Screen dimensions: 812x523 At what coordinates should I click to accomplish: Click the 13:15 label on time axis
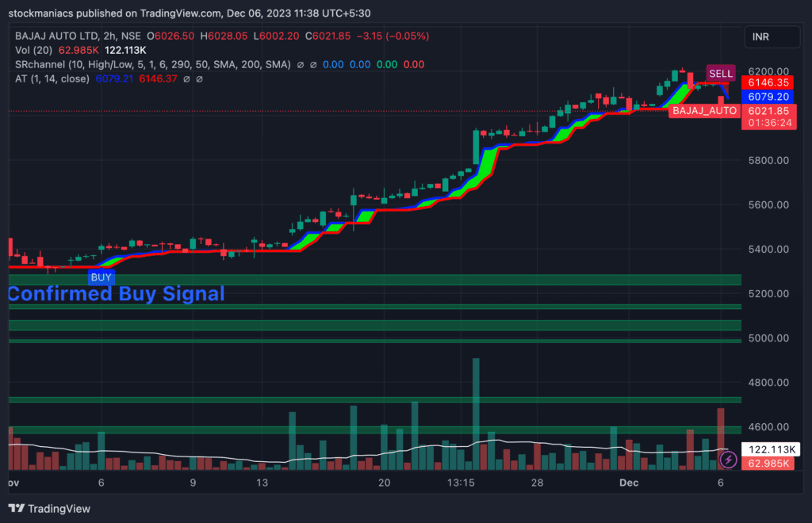point(461,483)
